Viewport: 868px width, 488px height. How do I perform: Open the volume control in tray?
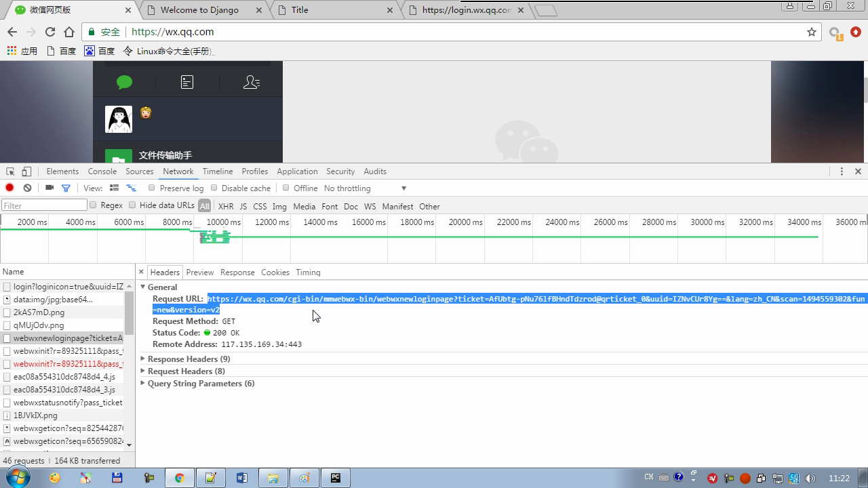tap(810, 479)
